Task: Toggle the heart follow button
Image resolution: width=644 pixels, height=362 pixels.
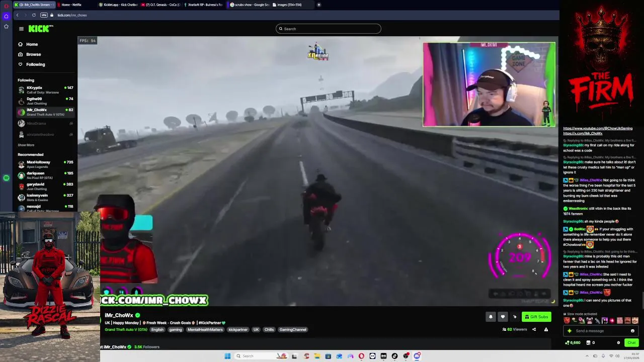Action: pos(503,317)
